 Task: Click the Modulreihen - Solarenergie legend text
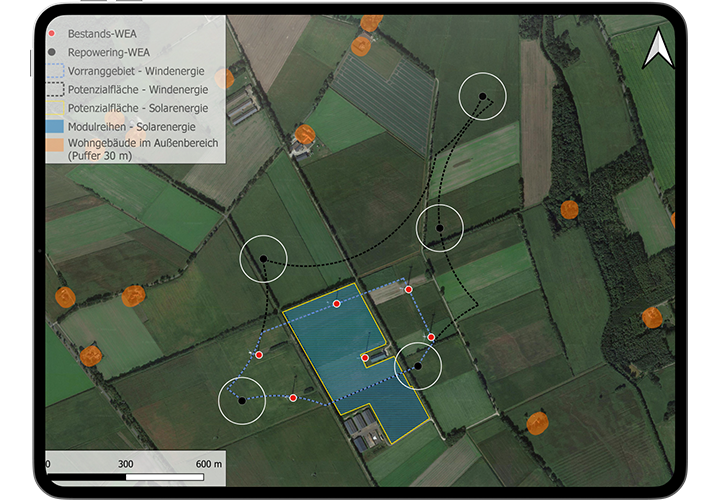pos(138,126)
